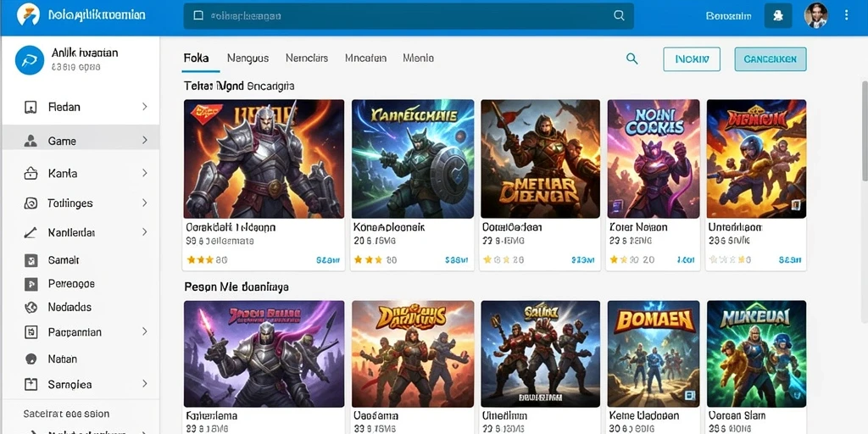Open the three-dot overflow menu in the header
The width and height of the screenshot is (868, 434).
(846, 15)
